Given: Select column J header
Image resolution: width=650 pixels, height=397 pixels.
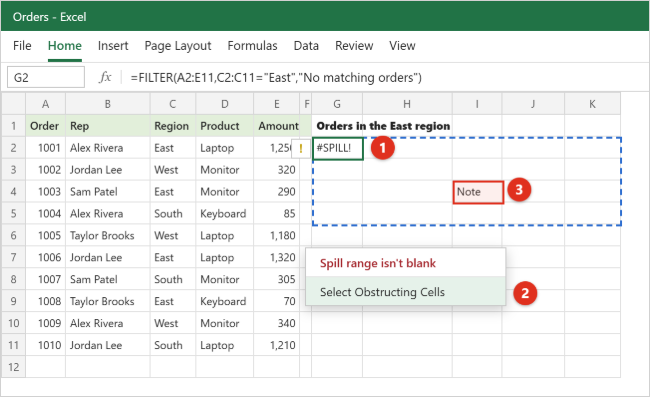Looking at the screenshot, I should 533,104.
